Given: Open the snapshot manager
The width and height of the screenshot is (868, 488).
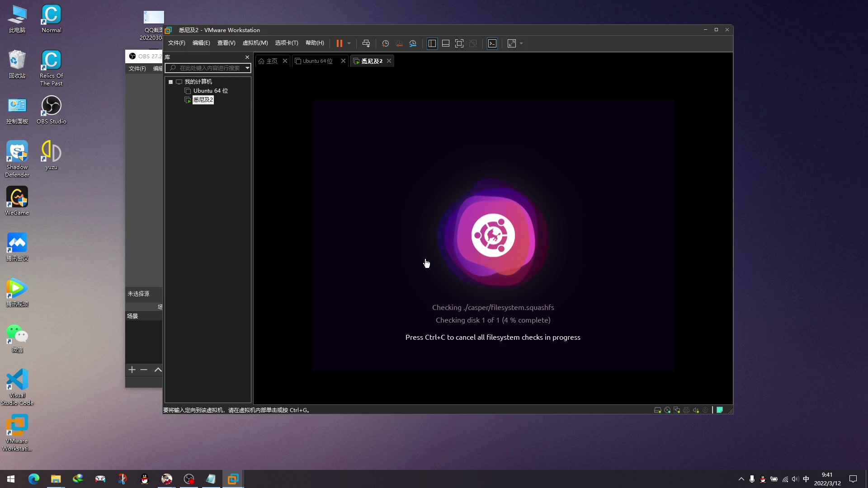Looking at the screenshot, I should coord(413,43).
